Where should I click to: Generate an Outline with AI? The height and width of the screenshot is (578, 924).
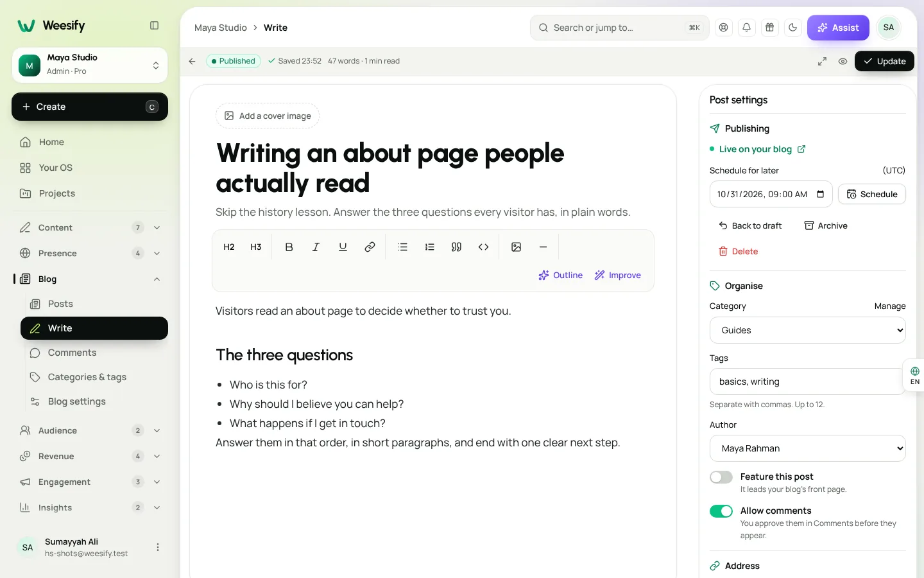(x=560, y=275)
